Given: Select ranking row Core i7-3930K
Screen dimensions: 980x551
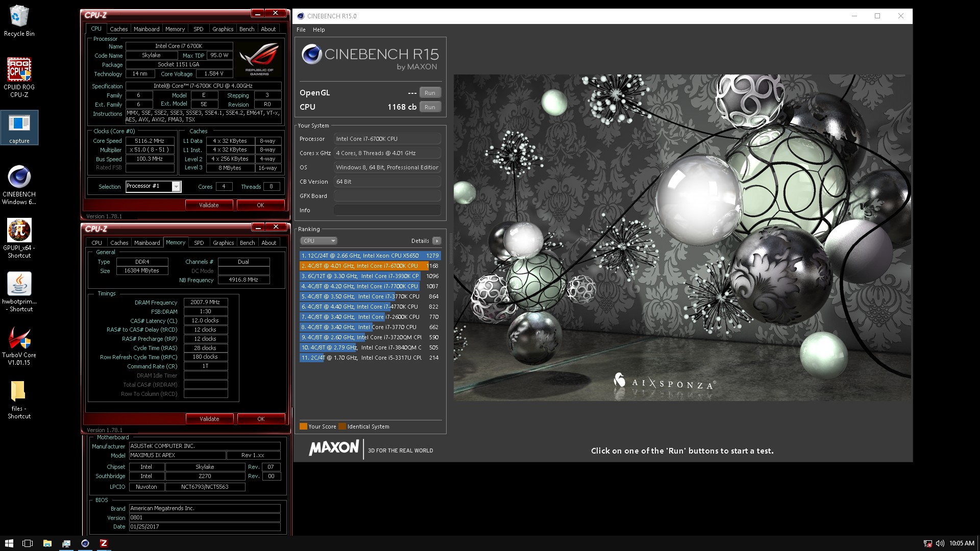Looking at the screenshot, I should pyautogui.click(x=370, y=276).
